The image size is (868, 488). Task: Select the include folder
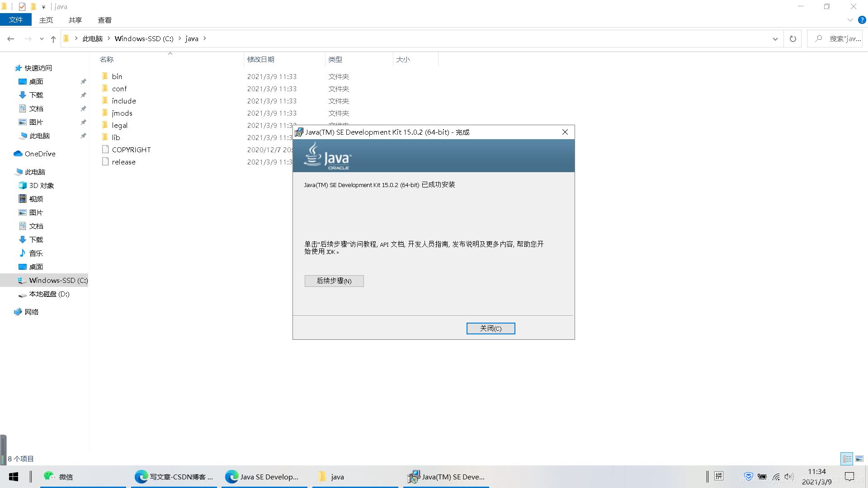(x=123, y=101)
